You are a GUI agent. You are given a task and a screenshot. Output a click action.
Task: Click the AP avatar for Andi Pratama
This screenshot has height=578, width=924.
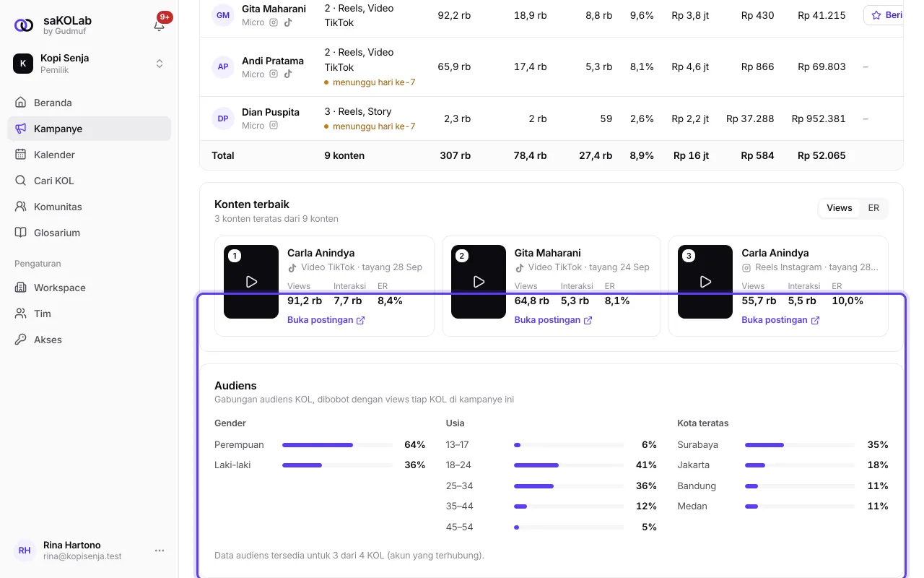(223, 66)
